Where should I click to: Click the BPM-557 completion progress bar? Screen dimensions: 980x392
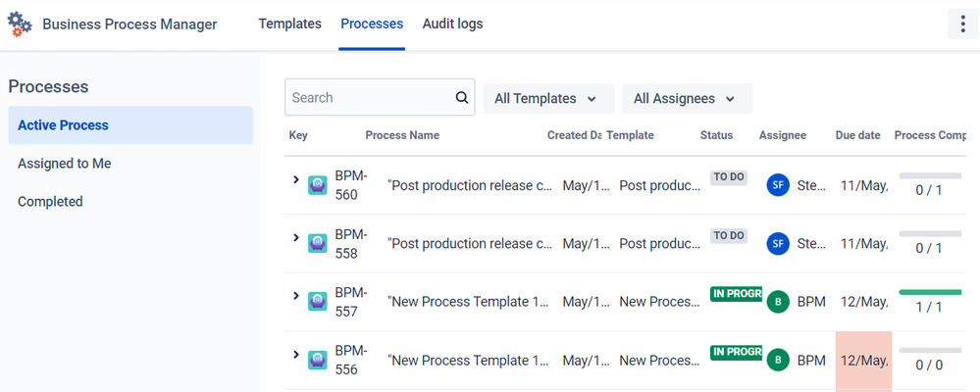click(930, 292)
